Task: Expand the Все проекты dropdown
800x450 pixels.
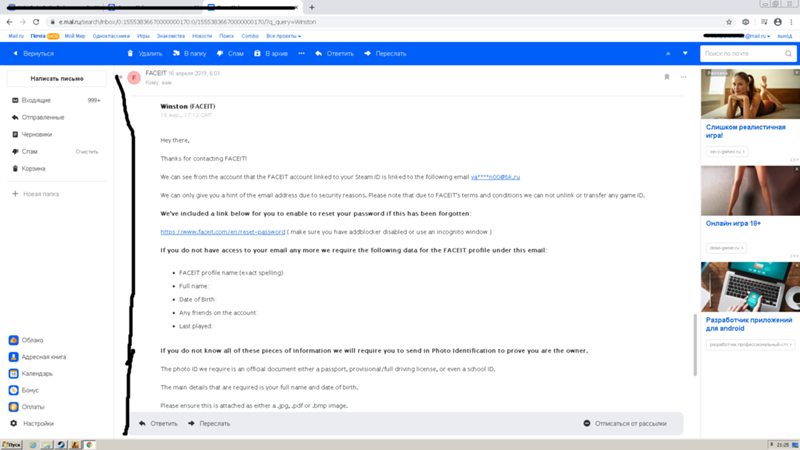Action: [283, 36]
